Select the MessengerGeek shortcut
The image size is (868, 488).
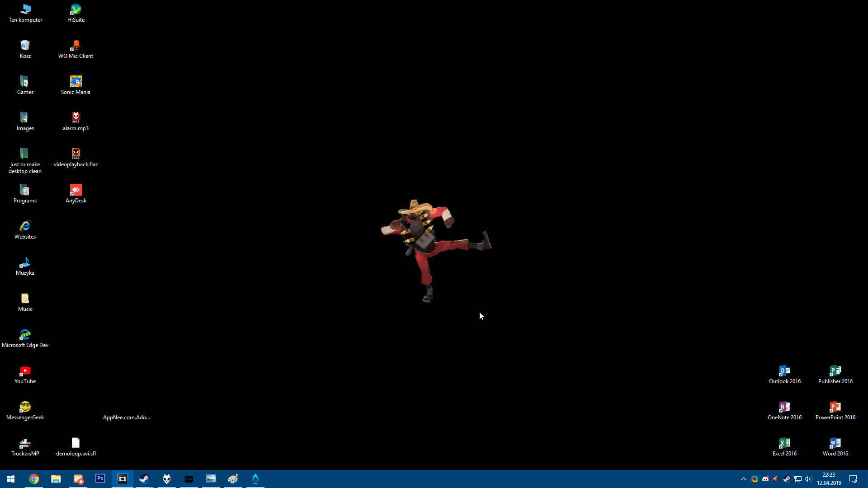[x=25, y=410]
